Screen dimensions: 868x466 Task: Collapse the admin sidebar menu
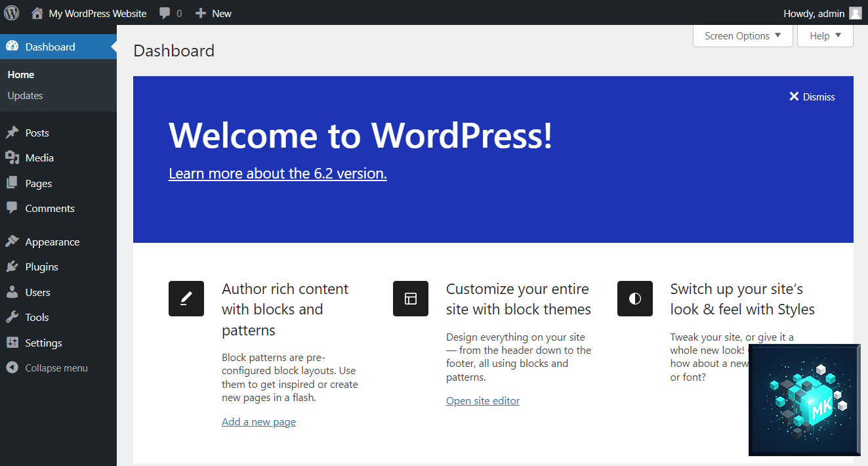point(58,368)
